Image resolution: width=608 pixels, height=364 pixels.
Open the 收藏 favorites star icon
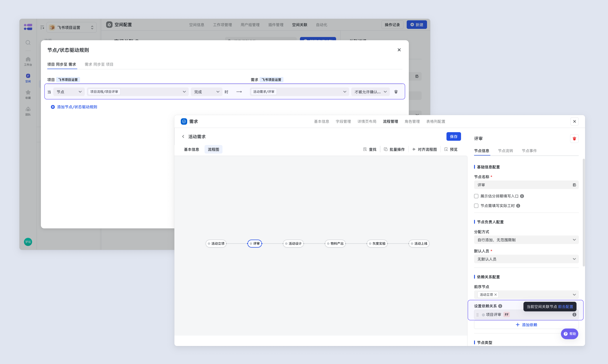[28, 94]
